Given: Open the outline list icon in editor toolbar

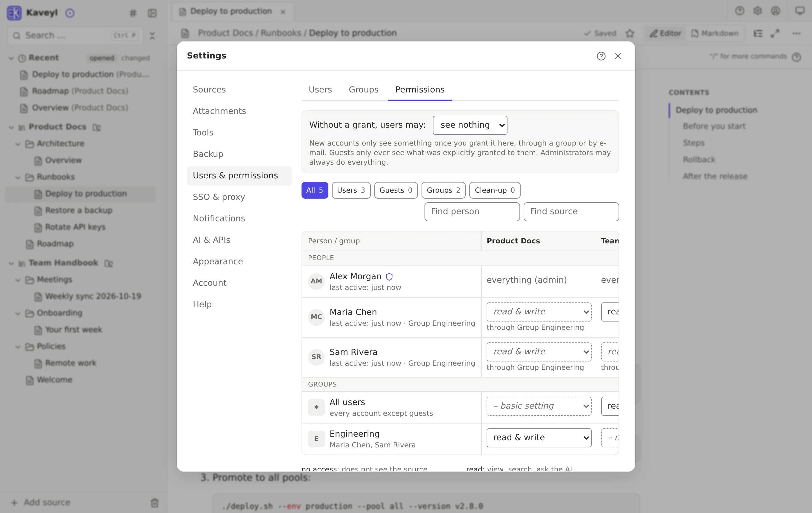Looking at the screenshot, I should (x=758, y=33).
